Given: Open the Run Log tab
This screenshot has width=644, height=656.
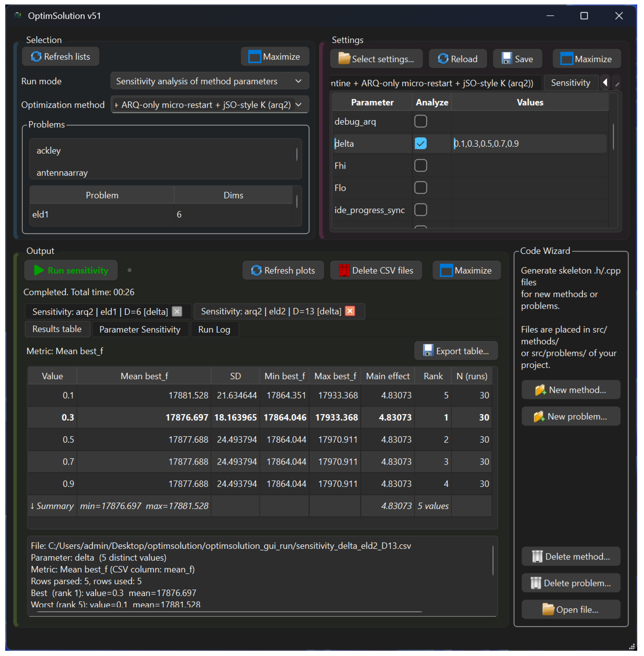Looking at the screenshot, I should pos(214,329).
